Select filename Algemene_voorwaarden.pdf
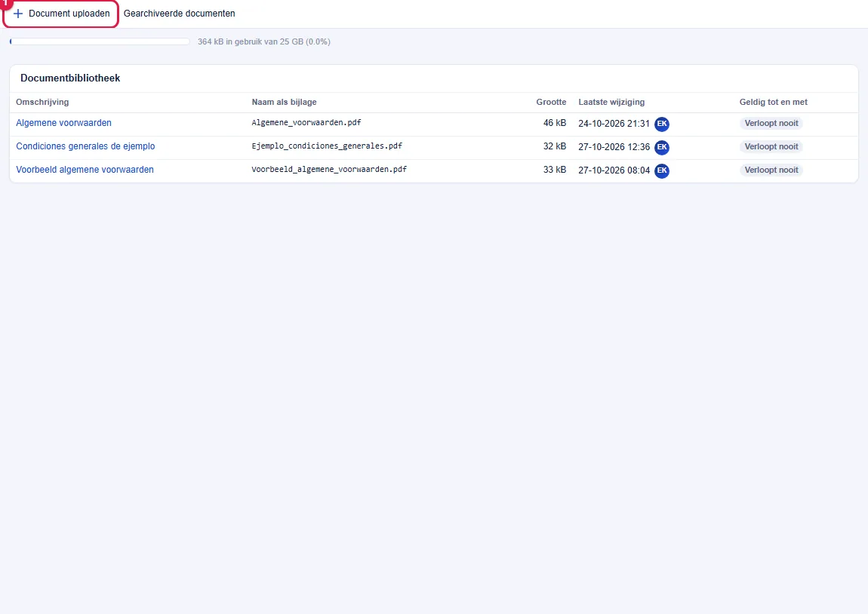The image size is (868, 614). coord(306,123)
